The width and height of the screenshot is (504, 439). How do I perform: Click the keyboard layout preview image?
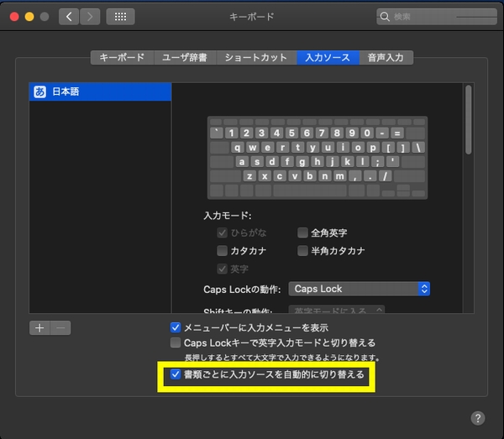click(x=318, y=158)
